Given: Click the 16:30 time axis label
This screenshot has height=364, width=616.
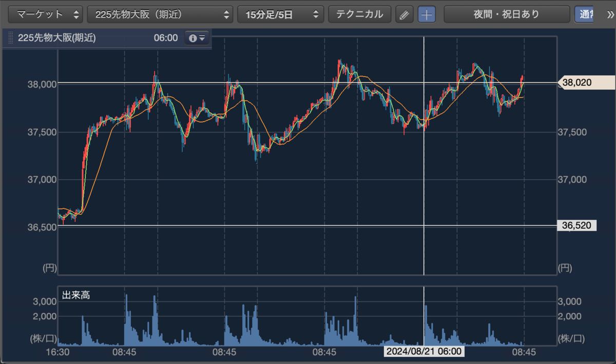Looking at the screenshot, I should pos(57,352).
